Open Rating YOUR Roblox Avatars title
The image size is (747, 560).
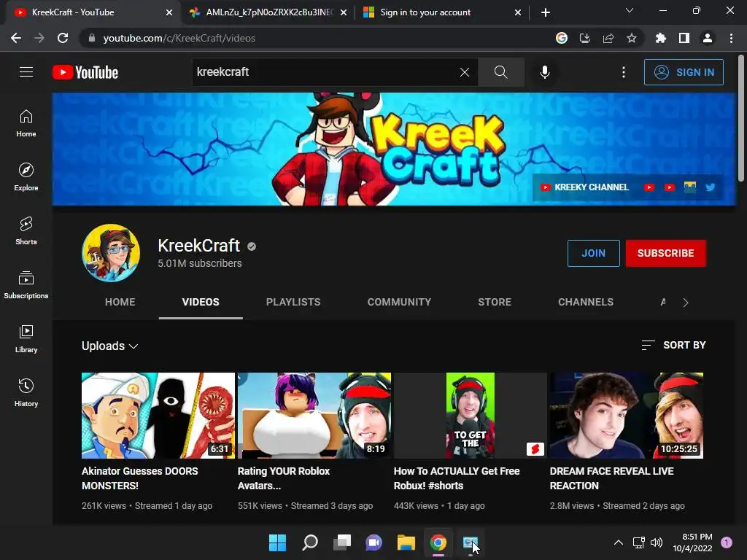tap(284, 478)
